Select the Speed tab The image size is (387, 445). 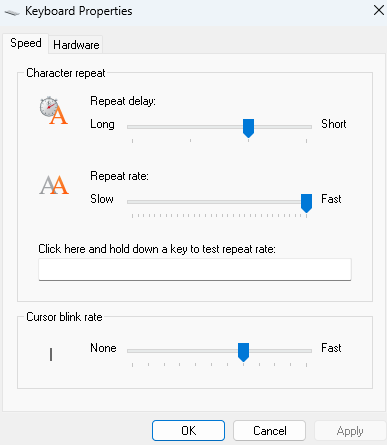[x=26, y=43]
